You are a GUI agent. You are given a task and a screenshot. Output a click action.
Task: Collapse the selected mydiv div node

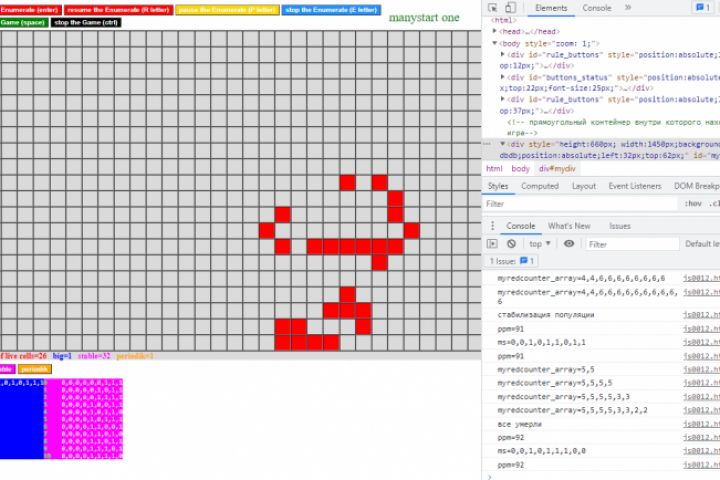click(x=503, y=144)
